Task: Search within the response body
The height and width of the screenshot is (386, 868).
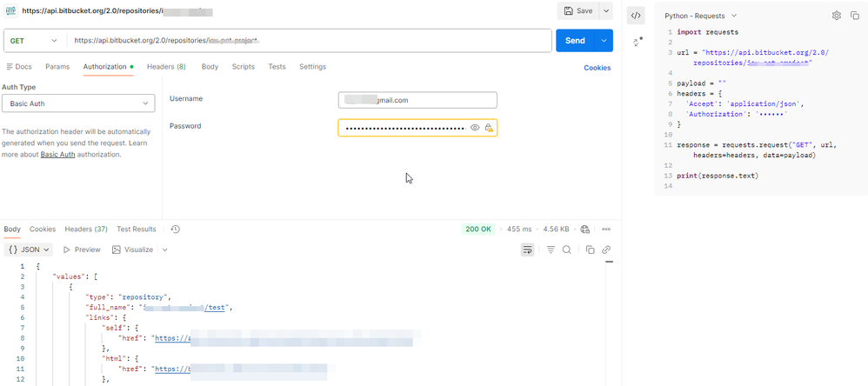Action: point(567,250)
